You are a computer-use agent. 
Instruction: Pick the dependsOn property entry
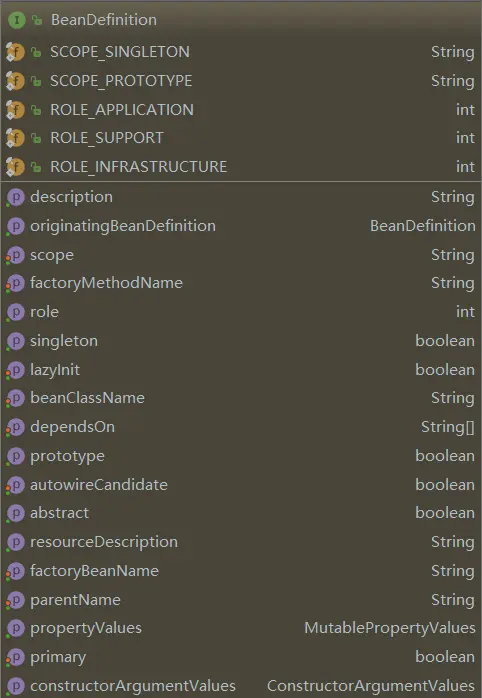tap(241, 427)
